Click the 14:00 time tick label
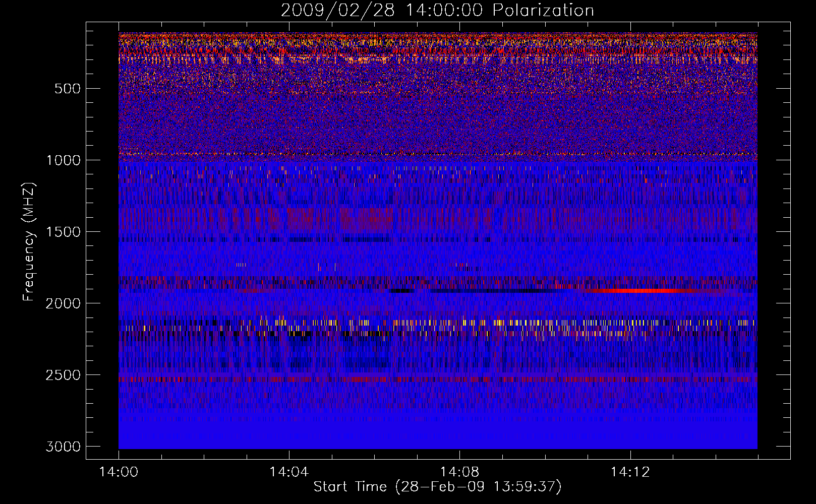The image size is (816, 504). [x=119, y=472]
